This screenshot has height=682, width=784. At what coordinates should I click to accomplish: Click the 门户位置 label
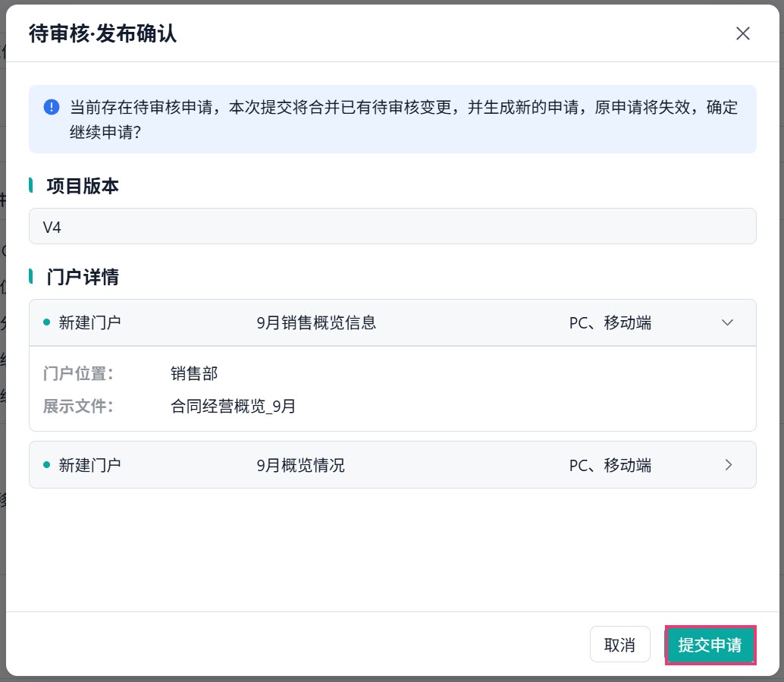tap(78, 373)
